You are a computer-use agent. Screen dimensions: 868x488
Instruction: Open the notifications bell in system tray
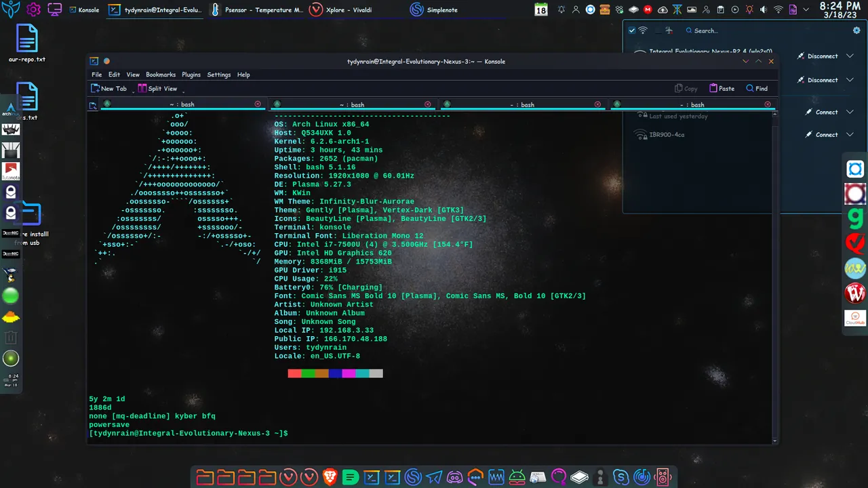pyautogui.click(x=561, y=10)
